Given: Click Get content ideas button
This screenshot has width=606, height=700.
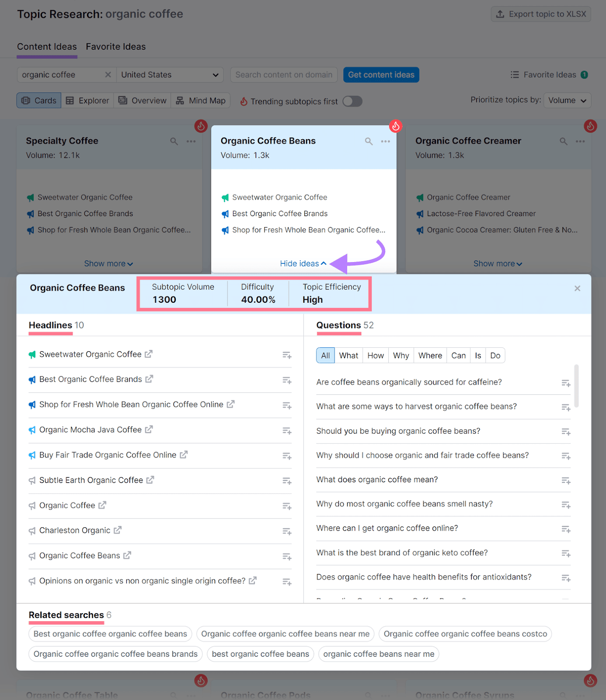Looking at the screenshot, I should click(x=381, y=75).
